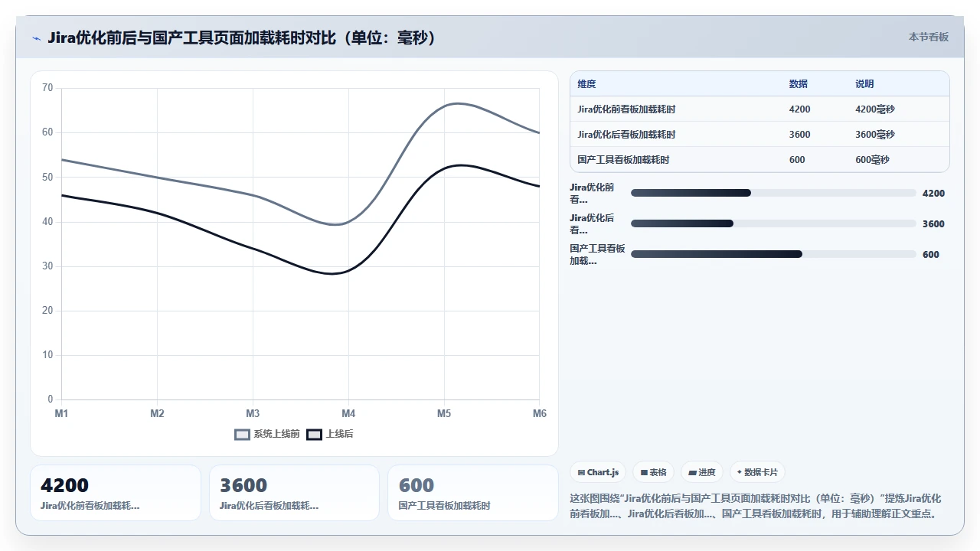Click the 600 progress bar
This screenshot has height=551, width=980.
(x=773, y=254)
